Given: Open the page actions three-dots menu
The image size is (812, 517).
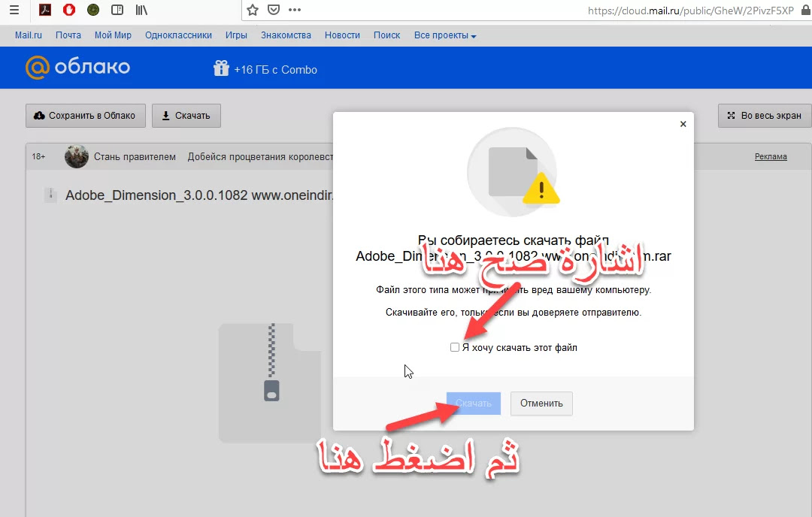Looking at the screenshot, I should click(x=295, y=10).
